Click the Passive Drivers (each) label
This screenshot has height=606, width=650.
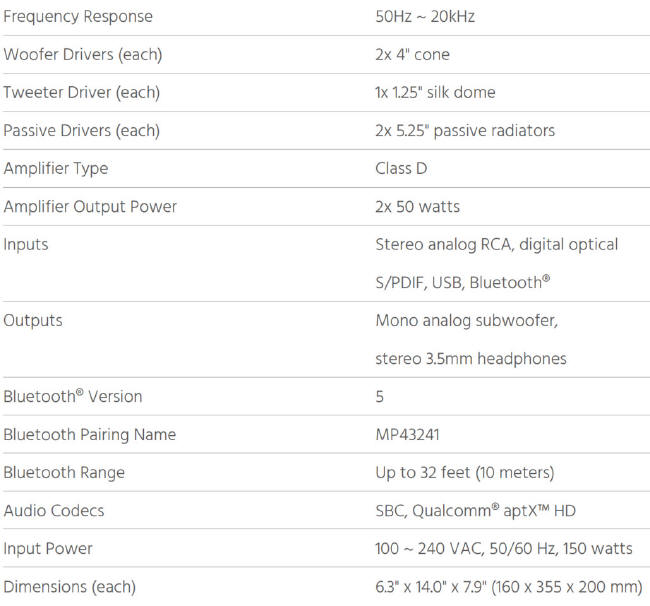click(x=82, y=131)
